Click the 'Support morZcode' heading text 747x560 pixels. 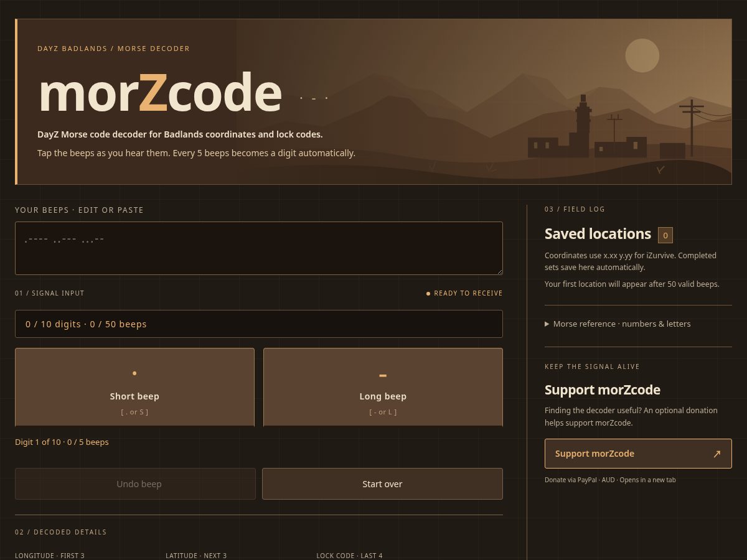603,390
